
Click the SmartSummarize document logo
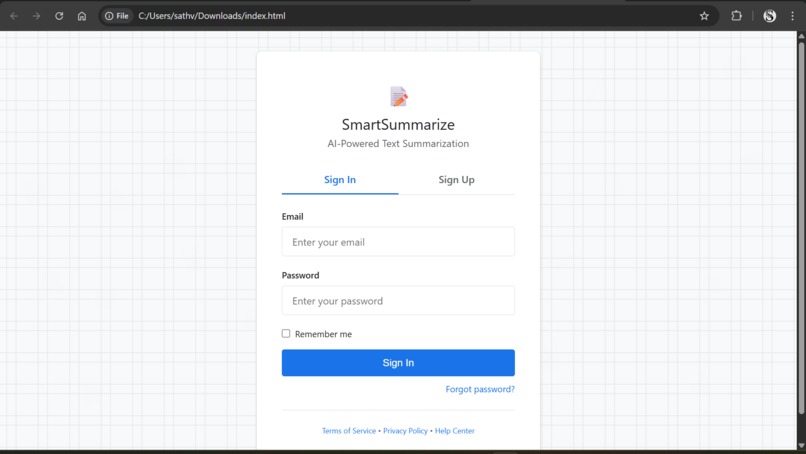(398, 96)
